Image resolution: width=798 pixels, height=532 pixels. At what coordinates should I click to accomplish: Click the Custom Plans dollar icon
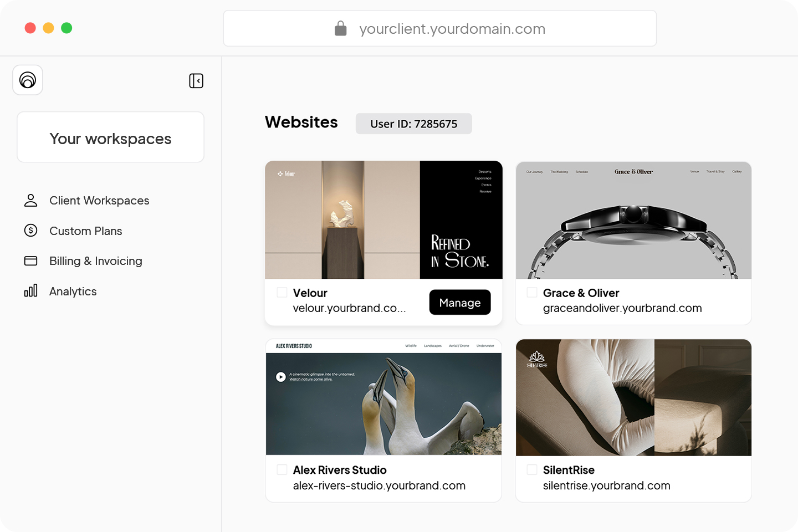coord(31,231)
